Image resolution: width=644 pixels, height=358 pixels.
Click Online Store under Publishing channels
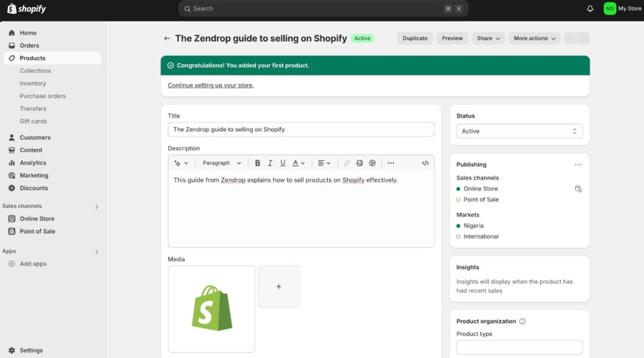(x=480, y=188)
